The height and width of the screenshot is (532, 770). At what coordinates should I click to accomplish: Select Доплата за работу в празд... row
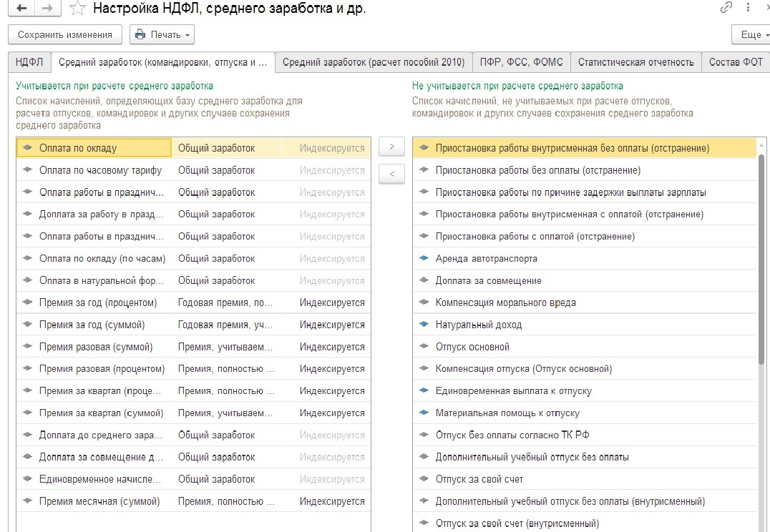[193, 215]
